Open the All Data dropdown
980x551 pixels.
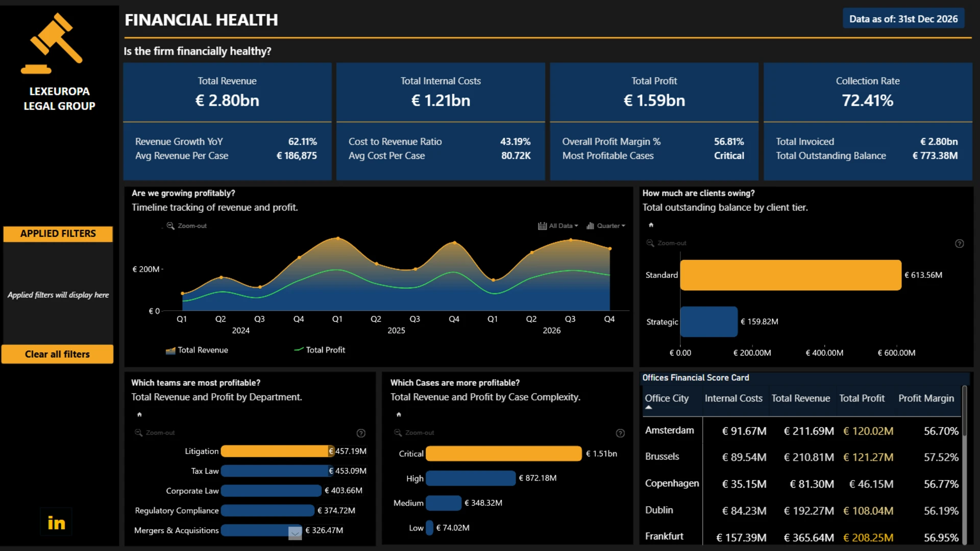tap(558, 226)
